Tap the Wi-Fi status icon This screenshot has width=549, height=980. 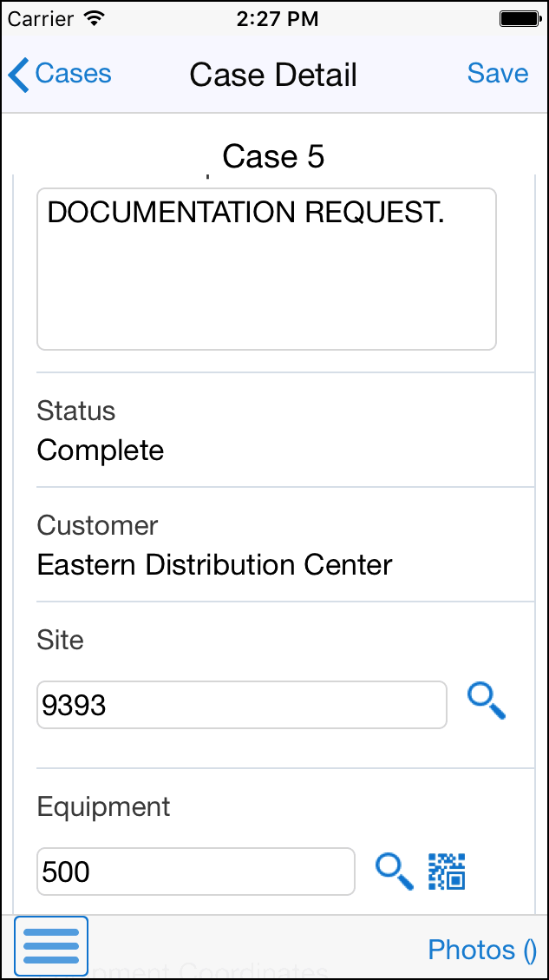[x=95, y=17]
